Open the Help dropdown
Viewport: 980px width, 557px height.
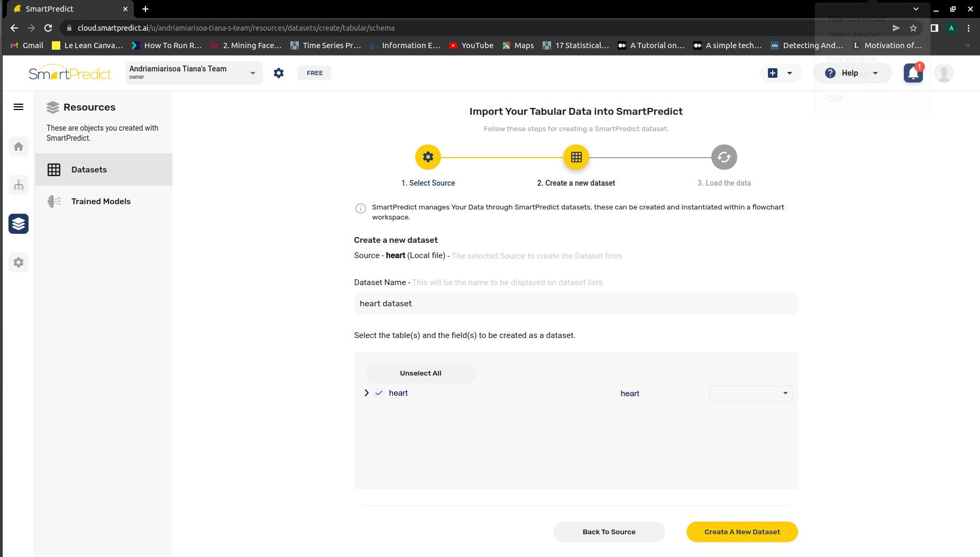click(852, 73)
